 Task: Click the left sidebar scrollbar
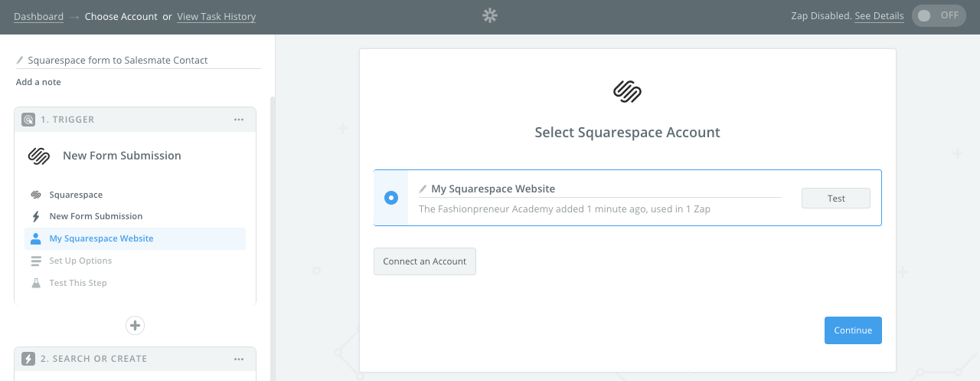point(273,238)
